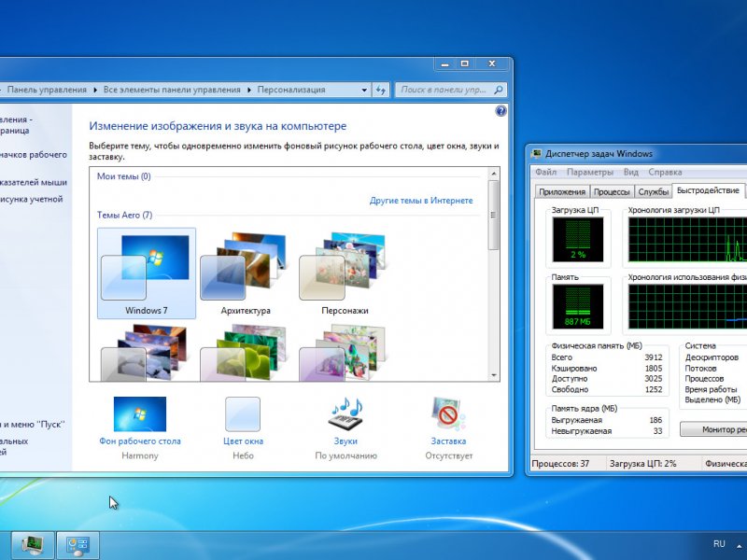
Task: Click the Personalization taskbar button
Action: coord(78,545)
